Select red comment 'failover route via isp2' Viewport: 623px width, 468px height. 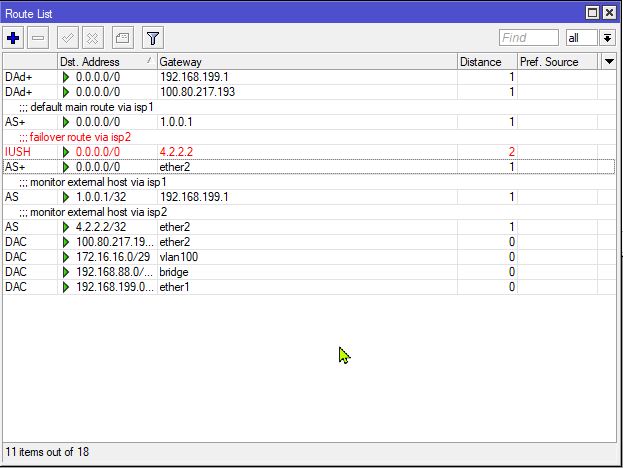pyautogui.click(x=75, y=137)
